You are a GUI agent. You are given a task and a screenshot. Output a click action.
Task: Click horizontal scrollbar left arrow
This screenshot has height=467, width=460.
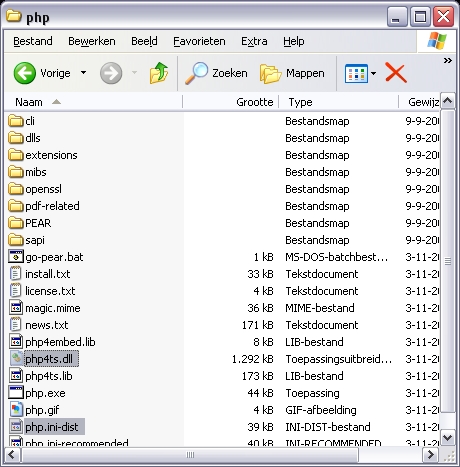[x=12, y=454]
